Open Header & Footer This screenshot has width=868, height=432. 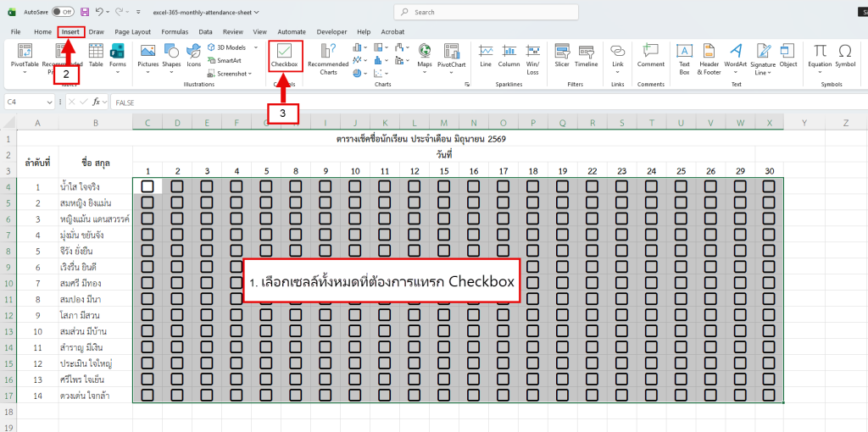point(709,60)
